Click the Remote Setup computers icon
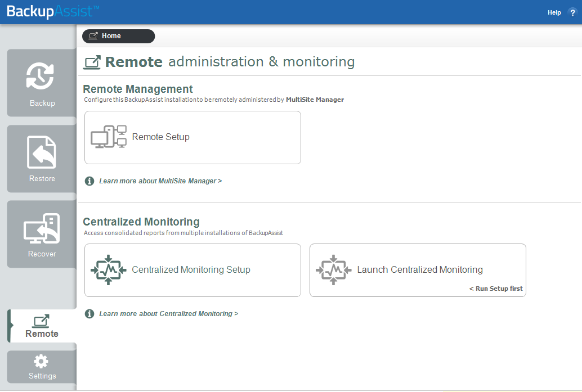 [x=109, y=137]
